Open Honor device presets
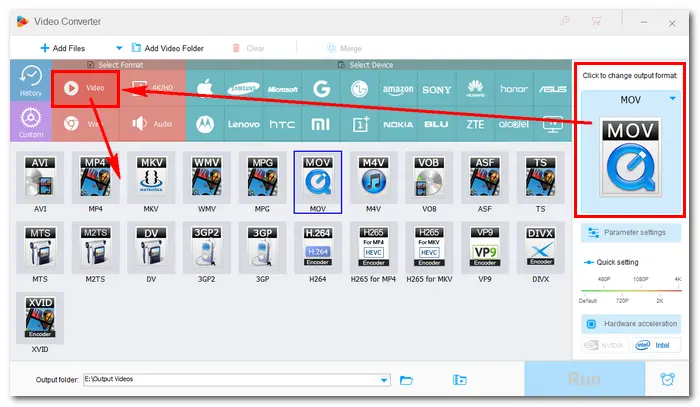700x407 pixels. (x=514, y=88)
